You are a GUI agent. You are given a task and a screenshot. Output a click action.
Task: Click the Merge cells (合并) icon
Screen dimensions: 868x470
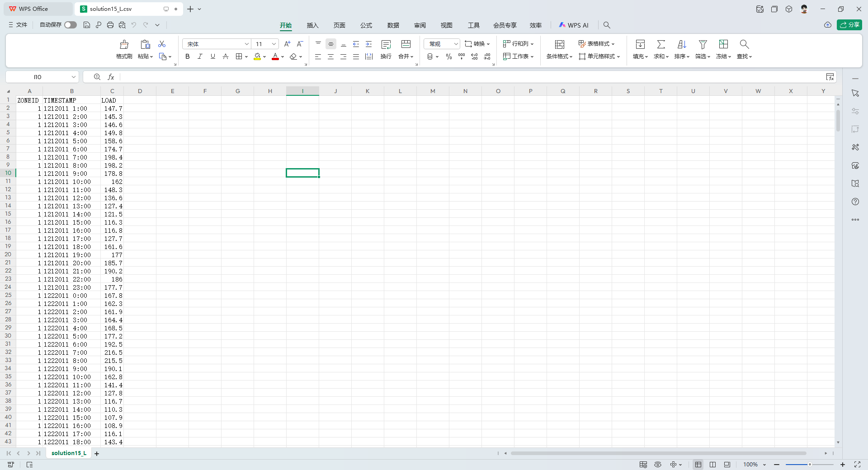coord(406,44)
